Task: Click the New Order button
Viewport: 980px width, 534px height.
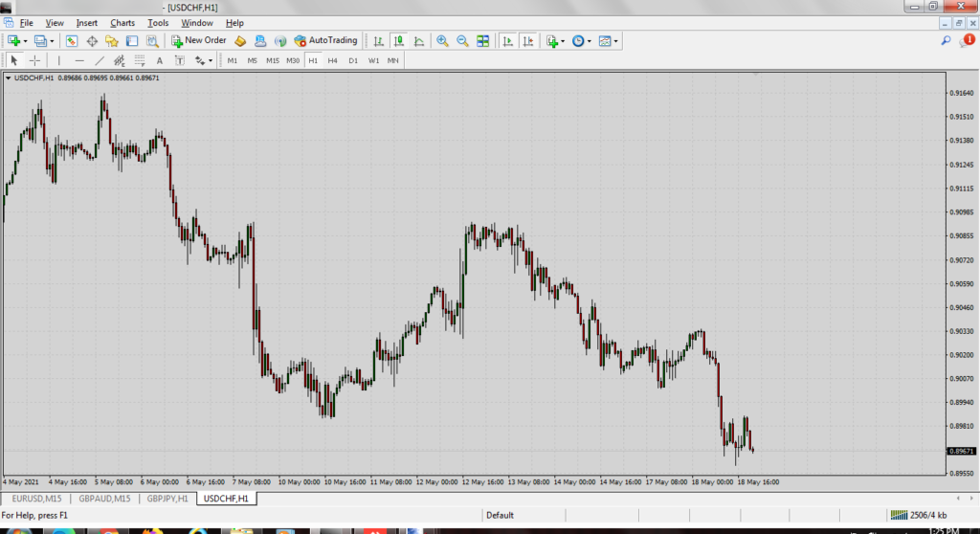Action: tap(199, 41)
